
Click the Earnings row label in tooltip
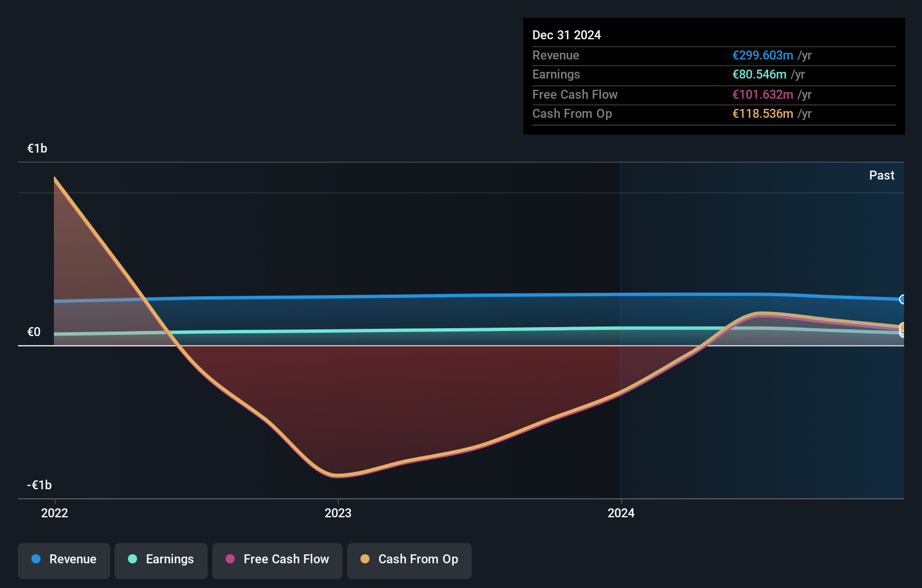[x=556, y=74]
